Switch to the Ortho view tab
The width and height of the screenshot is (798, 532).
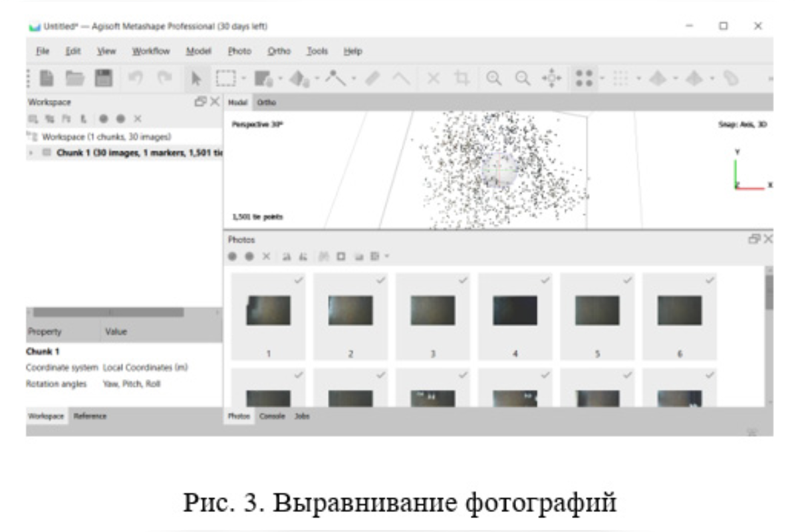coord(267,102)
